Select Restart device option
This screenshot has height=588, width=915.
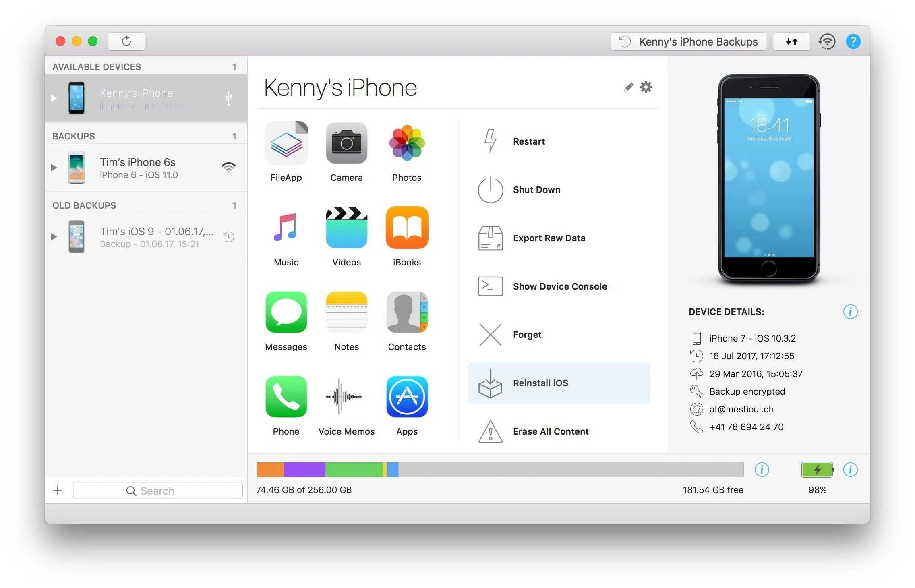pos(528,141)
